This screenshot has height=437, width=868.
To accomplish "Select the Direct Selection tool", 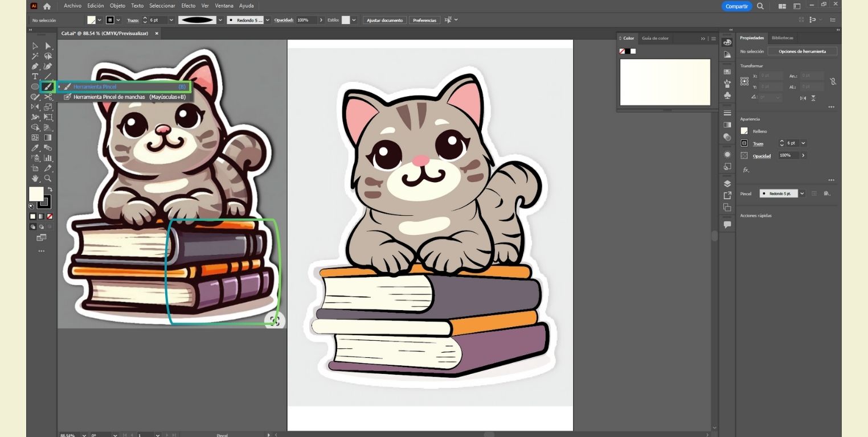I will coord(48,46).
